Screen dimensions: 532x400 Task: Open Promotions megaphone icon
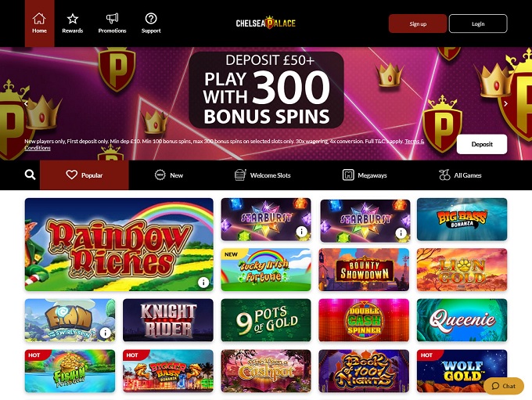click(112, 18)
